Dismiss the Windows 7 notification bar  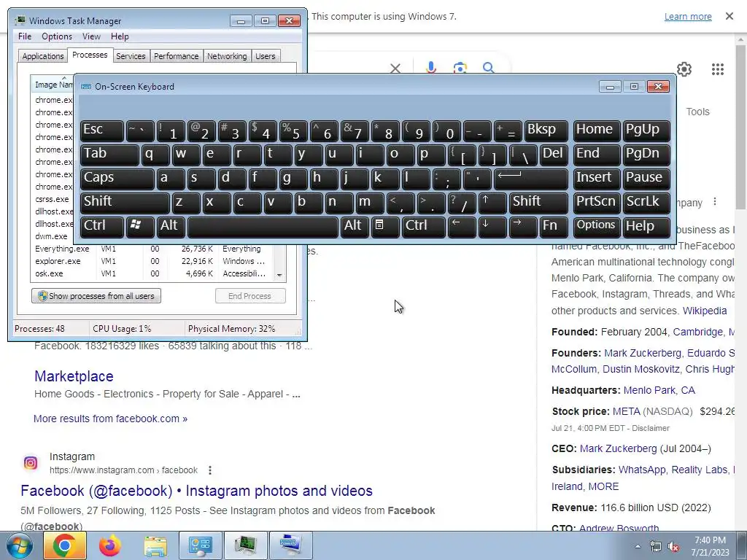tap(729, 16)
